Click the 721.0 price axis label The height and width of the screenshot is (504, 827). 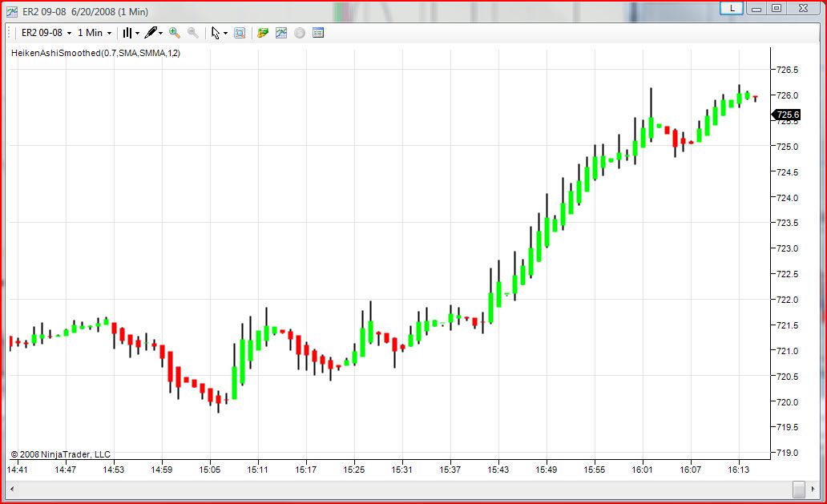[x=788, y=351]
